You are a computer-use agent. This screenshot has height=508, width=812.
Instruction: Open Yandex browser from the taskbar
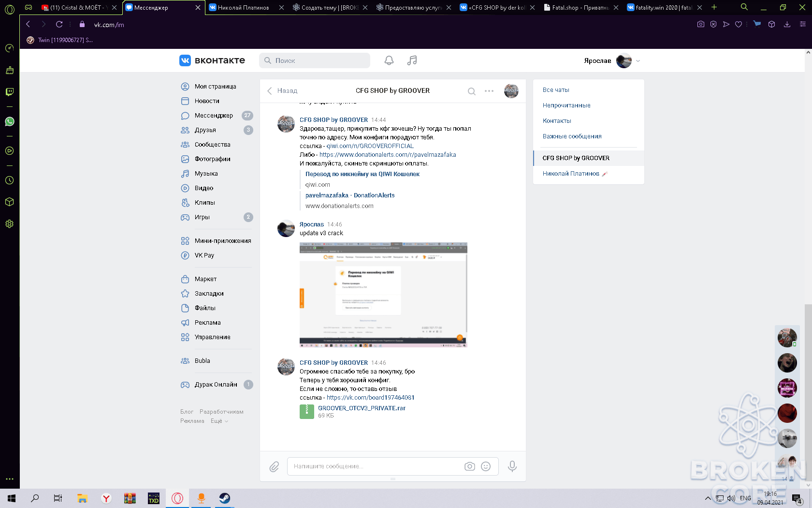point(106,498)
